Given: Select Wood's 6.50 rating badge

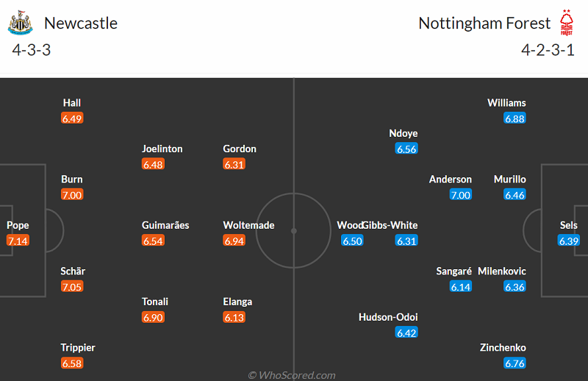Looking at the screenshot, I should click(352, 241).
